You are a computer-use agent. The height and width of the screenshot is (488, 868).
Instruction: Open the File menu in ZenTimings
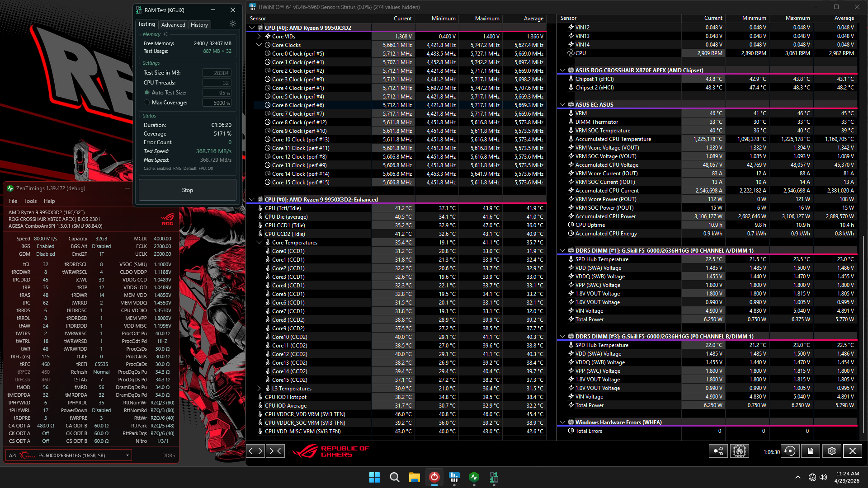point(13,201)
